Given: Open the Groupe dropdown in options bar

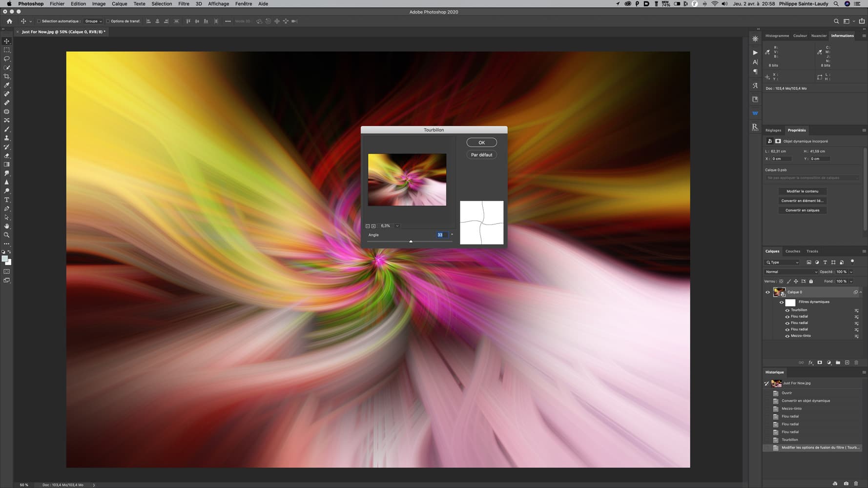Looking at the screenshot, I should [x=93, y=21].
